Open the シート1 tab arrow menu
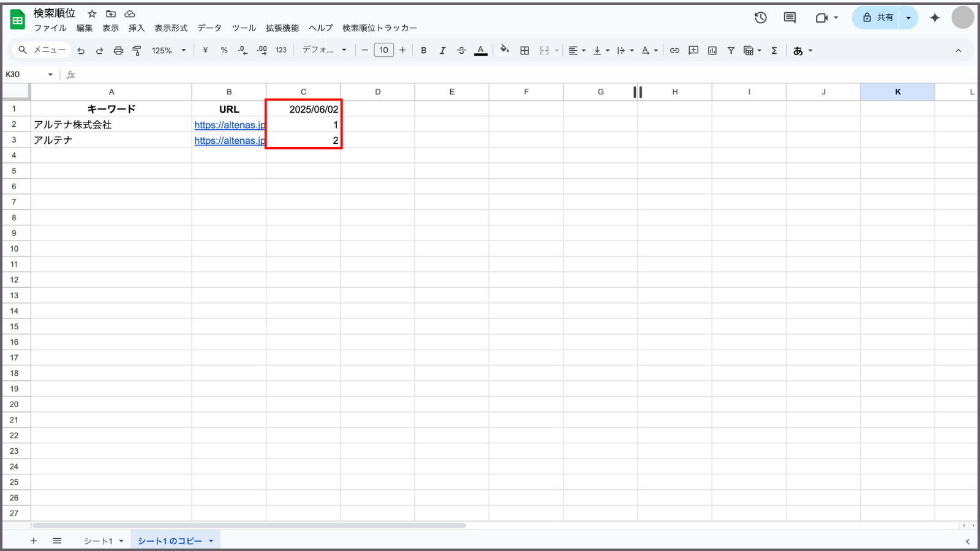Image resolution: width=980 pixels, height=551 pixels. point(121,541)
